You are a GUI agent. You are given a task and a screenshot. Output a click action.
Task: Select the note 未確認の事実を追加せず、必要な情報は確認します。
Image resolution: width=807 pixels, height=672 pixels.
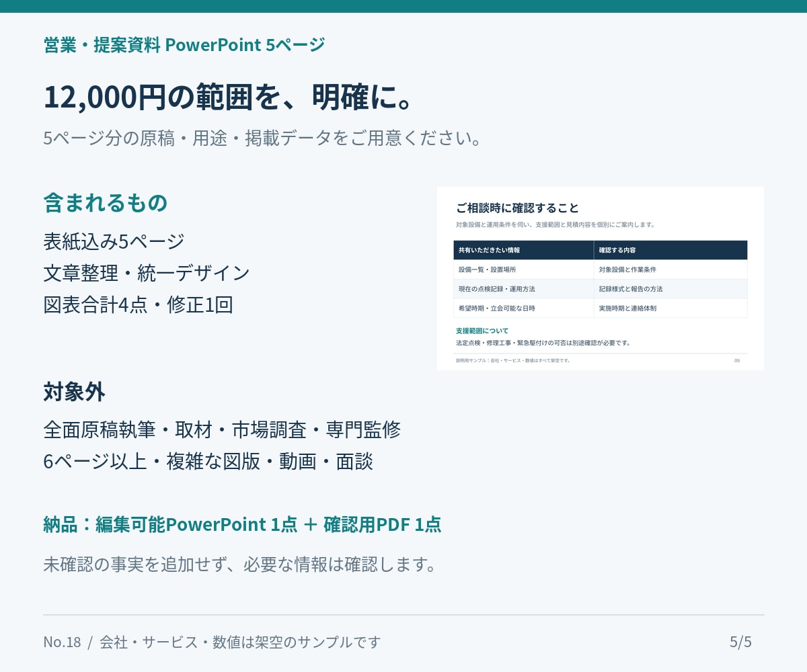pyautogui.click(x=240, y=564)
